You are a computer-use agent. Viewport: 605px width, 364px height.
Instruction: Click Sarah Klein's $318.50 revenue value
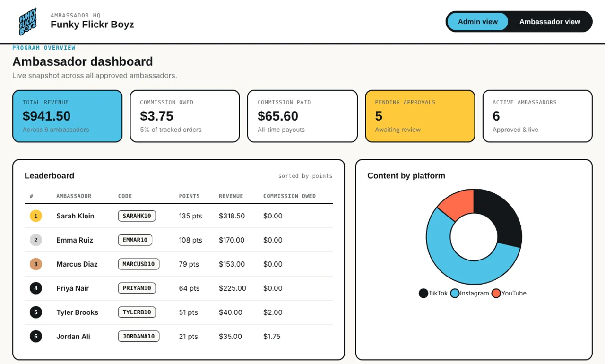(x=232, y=216)
